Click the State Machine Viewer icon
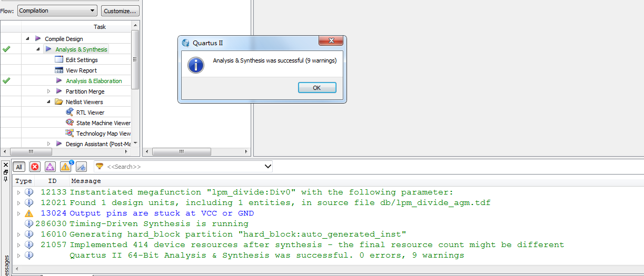Image resolution: width=644 pixels, height=276 pixels. pyautogui.click(x=70, y=123)
